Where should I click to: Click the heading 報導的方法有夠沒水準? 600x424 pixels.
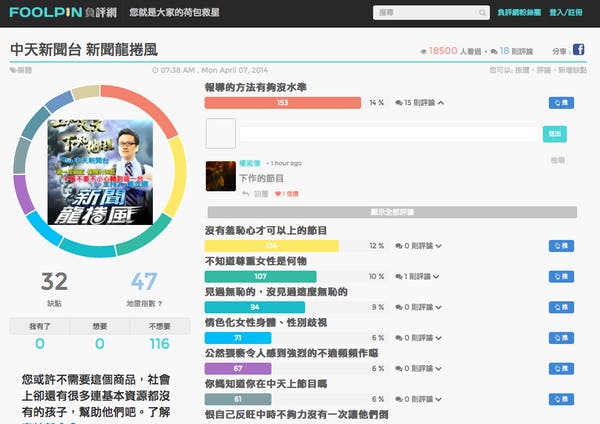[x=256, y=87]
